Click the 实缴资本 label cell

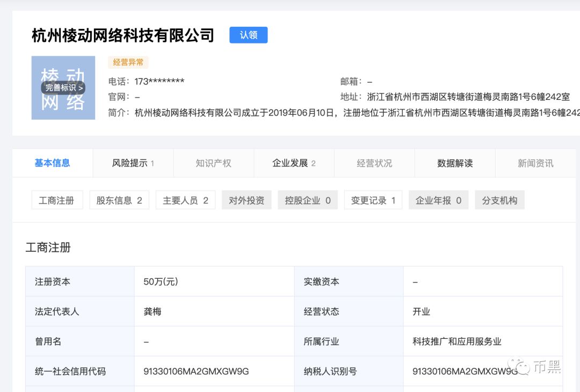(x=349, y=281)
